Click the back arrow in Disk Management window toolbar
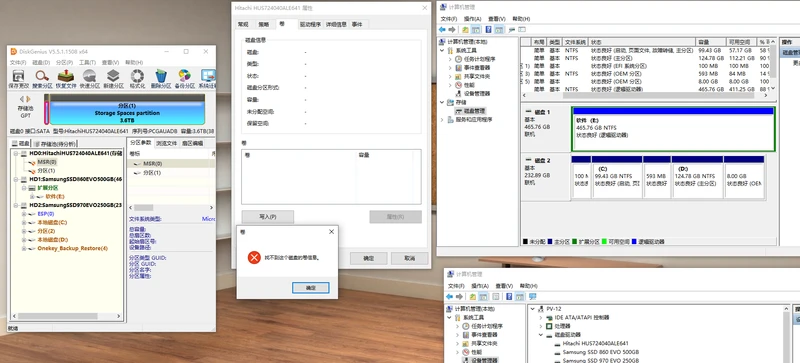The height and width of the screenshot is (363, 800). [442, 30]
